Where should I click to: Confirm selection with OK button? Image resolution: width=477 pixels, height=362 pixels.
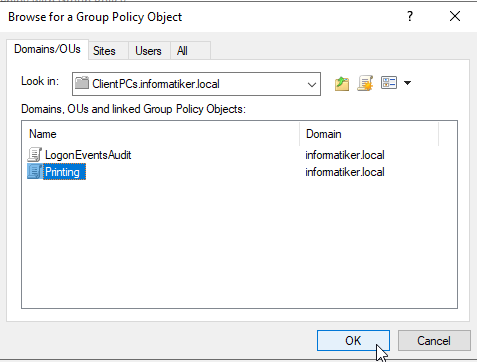click(353, 341)
